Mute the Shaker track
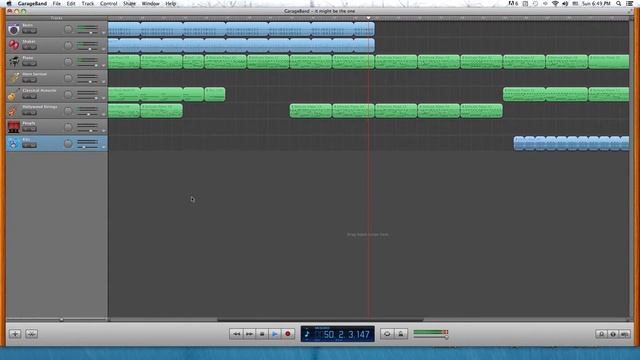The width and height of the screenshot is (640, 360). click(26, 47)
